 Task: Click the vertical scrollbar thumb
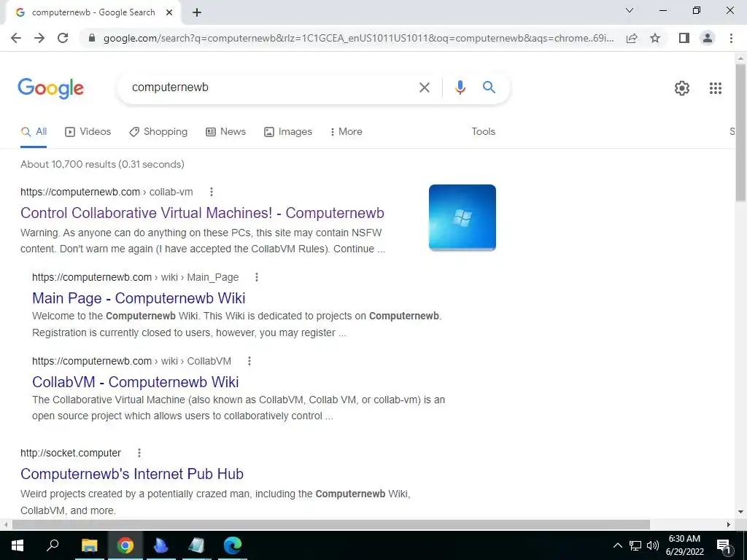pos(740,133)
